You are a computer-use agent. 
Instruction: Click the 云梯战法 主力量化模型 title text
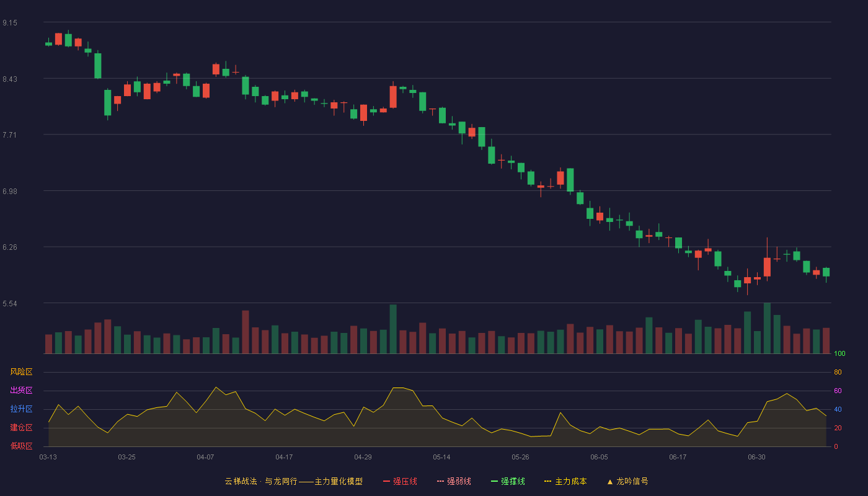pos(293,481)
